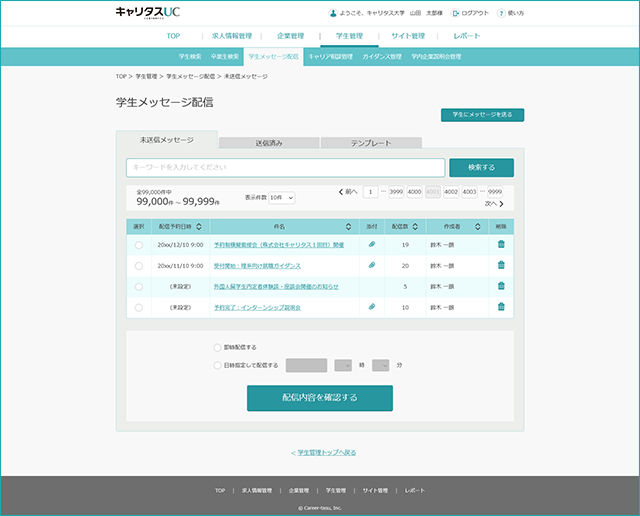Viewport: 640px width, 516px height.
Task: Click the キャリタスUC logo
Action: point(147,12)
